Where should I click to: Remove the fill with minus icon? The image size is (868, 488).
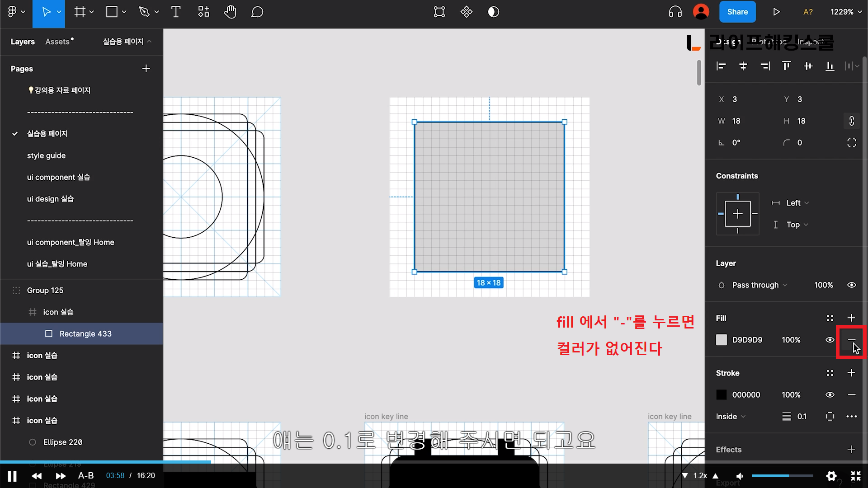pyautogui.click(x=851, y=340)
